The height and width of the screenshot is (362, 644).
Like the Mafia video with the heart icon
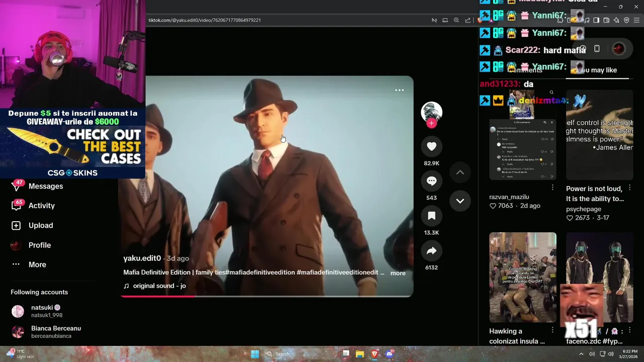coord(431,146)
